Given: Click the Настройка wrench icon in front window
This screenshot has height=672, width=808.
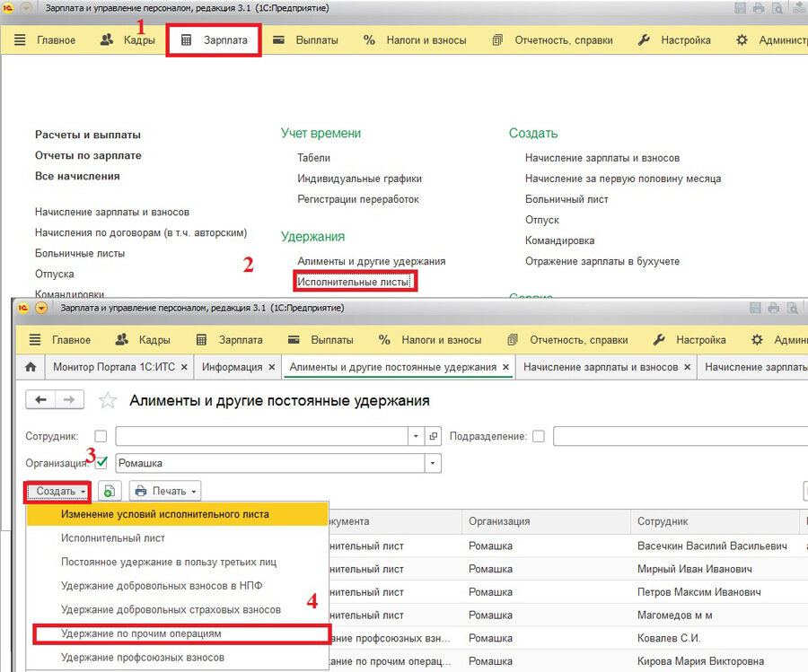Looking at the screenshot, I should click(x=659, y=340).
